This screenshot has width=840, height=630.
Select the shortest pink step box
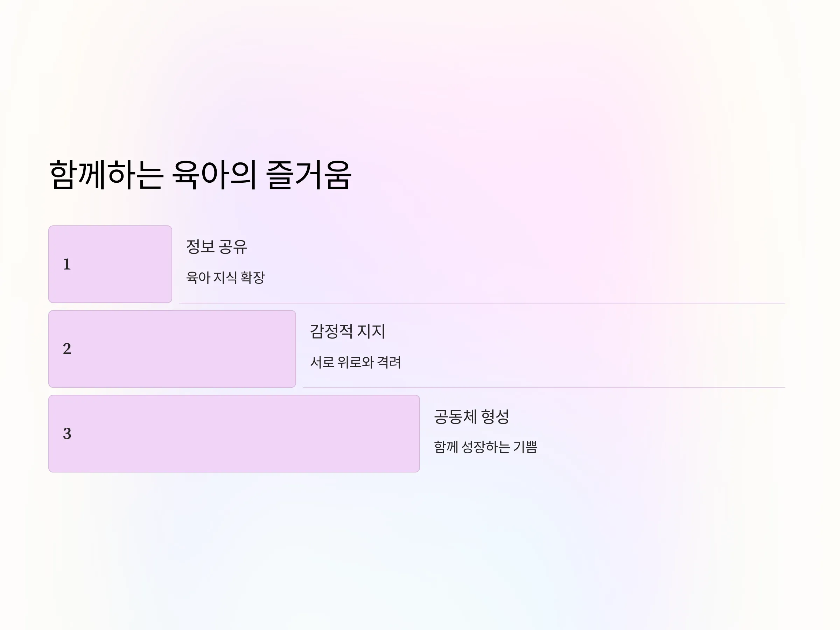(110, 264)
